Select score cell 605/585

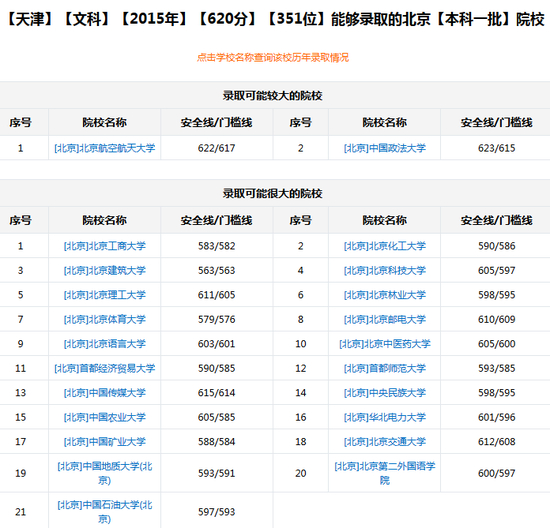click(216, 417)
